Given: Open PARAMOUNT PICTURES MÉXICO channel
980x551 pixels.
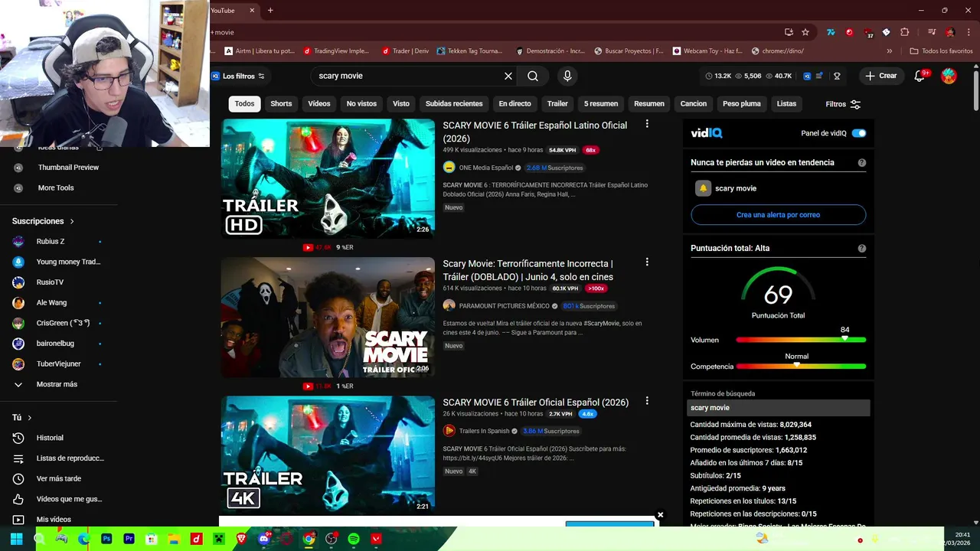Looking at the screenshot, I should pos(505,306).
